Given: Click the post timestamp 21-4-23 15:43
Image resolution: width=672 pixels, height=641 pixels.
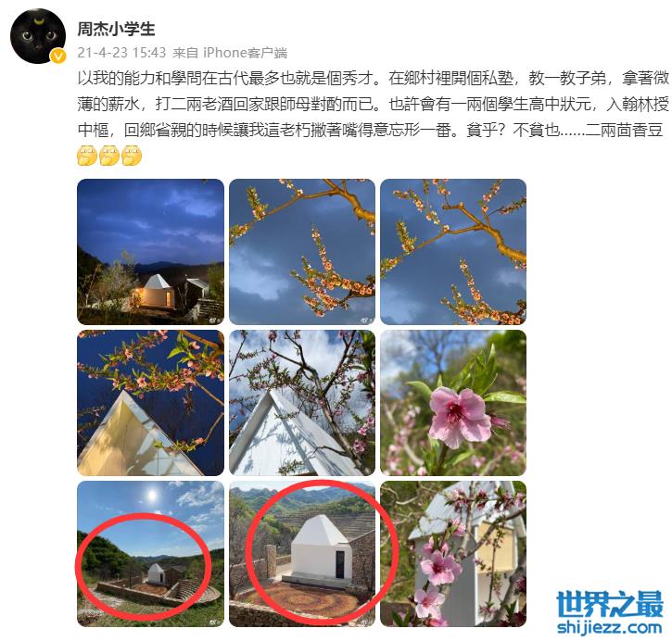Looking at the screenshot, I should pyautogui.click(x=121, y=52).
